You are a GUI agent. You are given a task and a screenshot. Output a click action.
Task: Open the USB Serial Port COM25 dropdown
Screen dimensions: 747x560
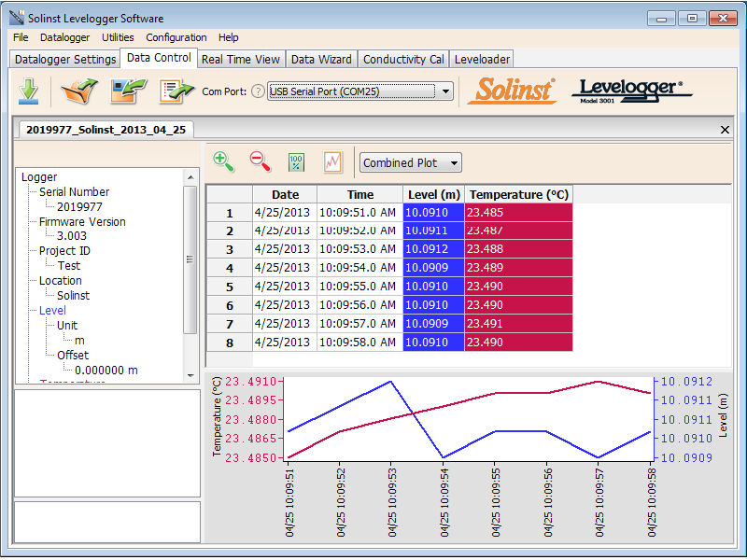446,91
